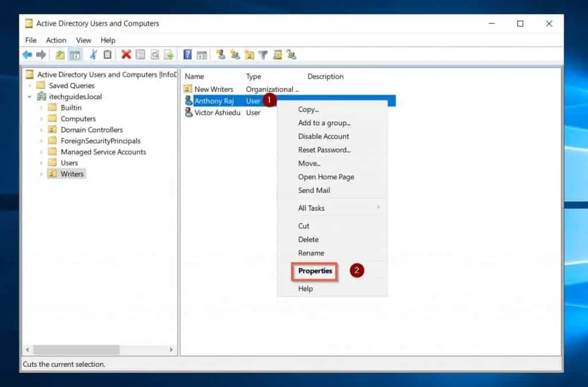Choose Help at bottom of context menu
588x387 pixels.
305,289
